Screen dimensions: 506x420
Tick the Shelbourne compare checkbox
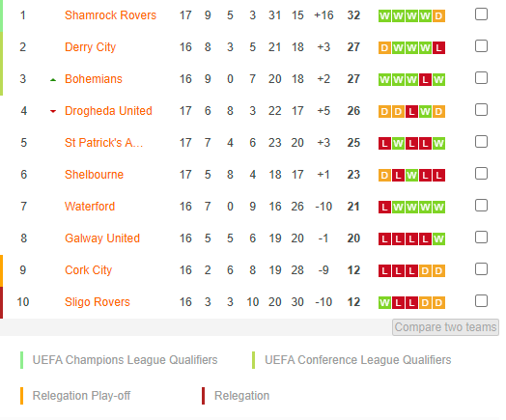(x=481, y=174)
